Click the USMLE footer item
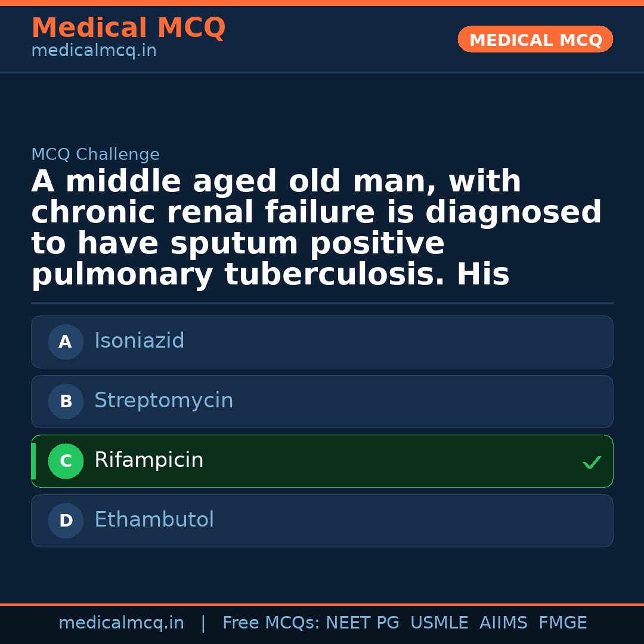The width and height of the screenshot is (644, 644). [439, 623]
